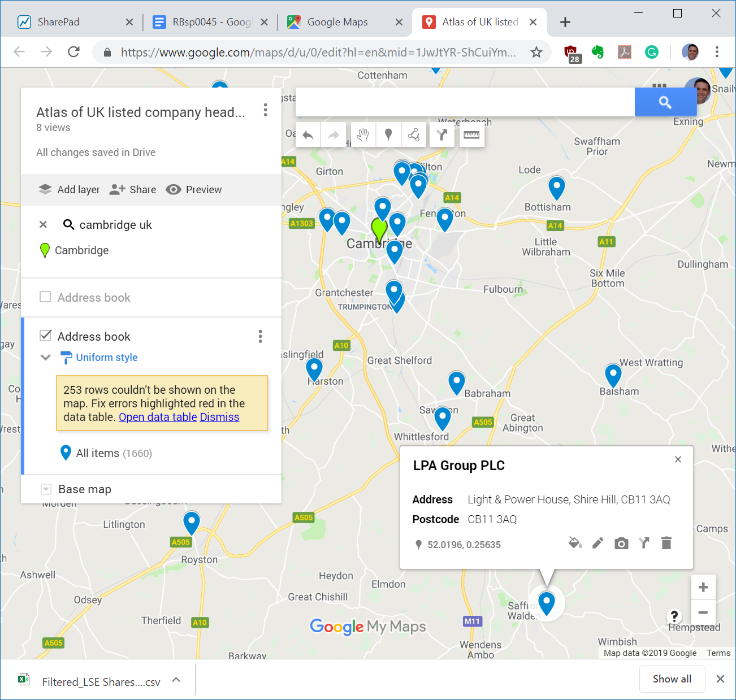Close the downloads bar
736x700 pixels.
pos(720,679)
